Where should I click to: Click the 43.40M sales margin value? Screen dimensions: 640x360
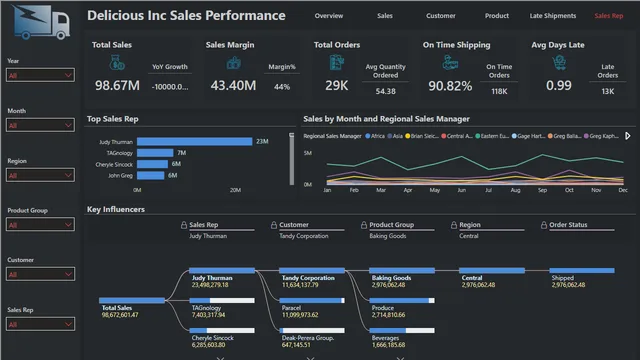(x=233, y=86)
